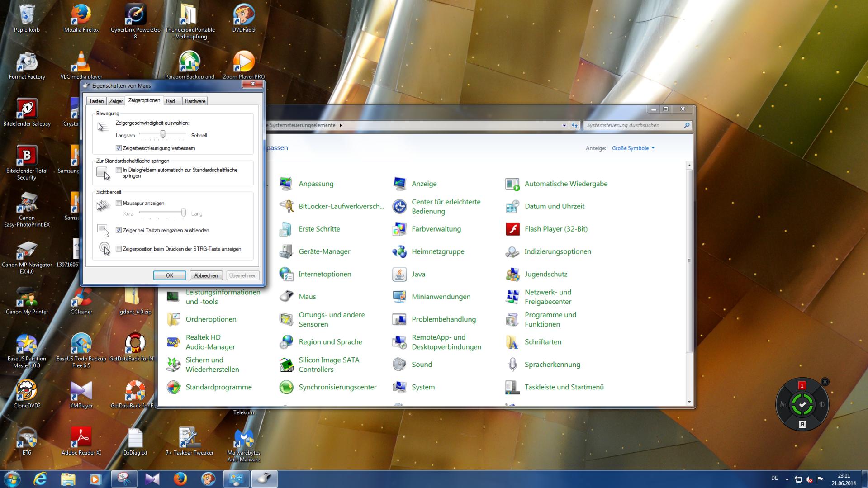
Task: Open Programme und Funktionen icon
Action: point(541,319)
